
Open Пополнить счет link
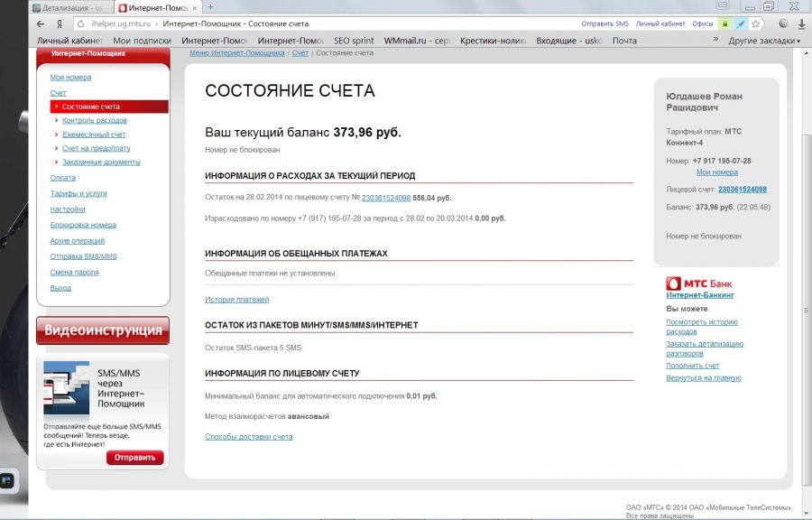point(692,366)
